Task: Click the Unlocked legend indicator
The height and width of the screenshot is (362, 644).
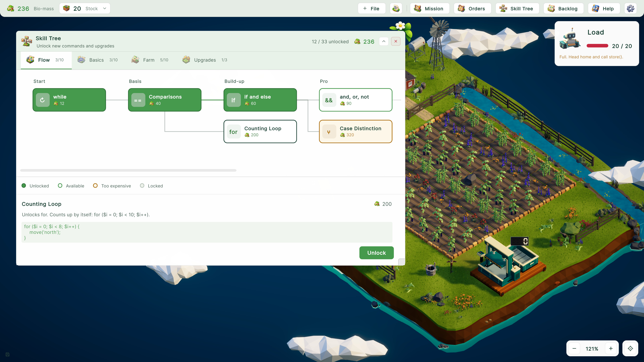Action: [x=24, y=186]
